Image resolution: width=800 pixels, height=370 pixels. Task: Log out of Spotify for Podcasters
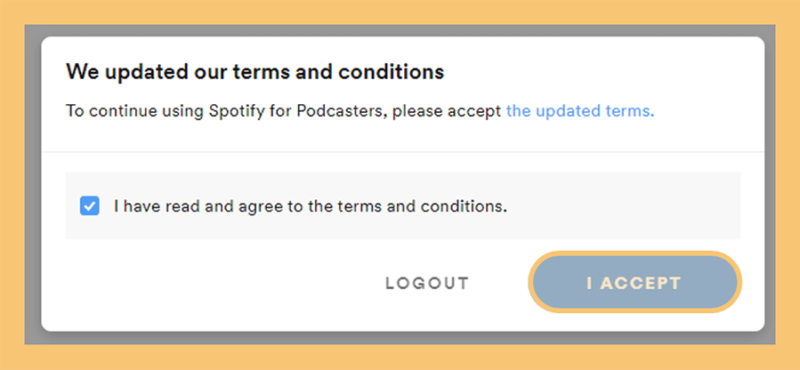(427, 283)
